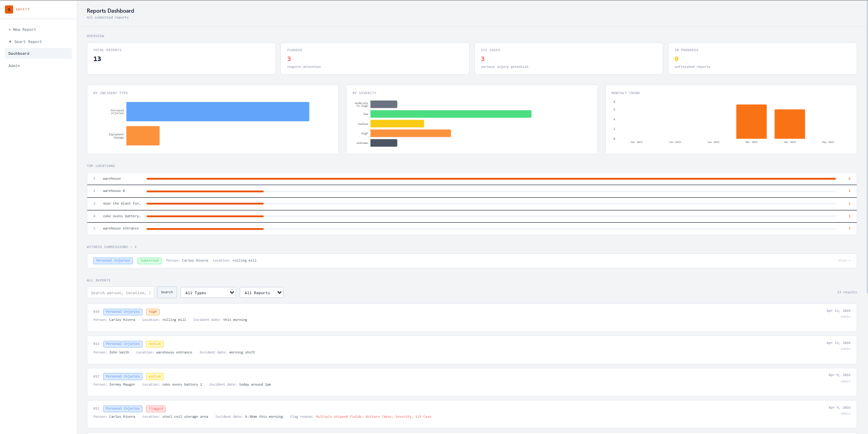Click the orange Equipment Damage chart bar
This screenshot has height=434, width=868.
[x=143, y=136]
